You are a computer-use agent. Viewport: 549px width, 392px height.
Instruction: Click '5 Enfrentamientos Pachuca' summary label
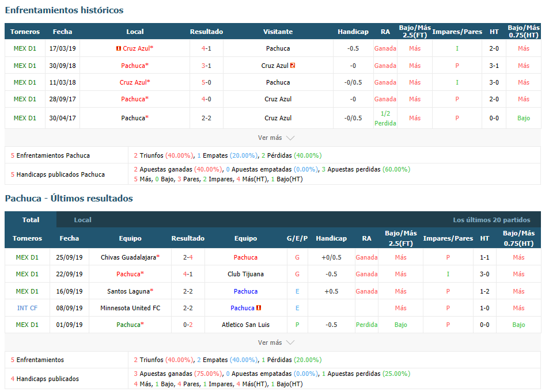click(x=50, y=155)
